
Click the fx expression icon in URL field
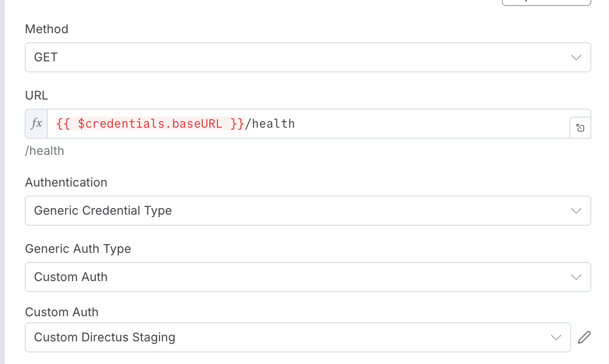[36, 124]
